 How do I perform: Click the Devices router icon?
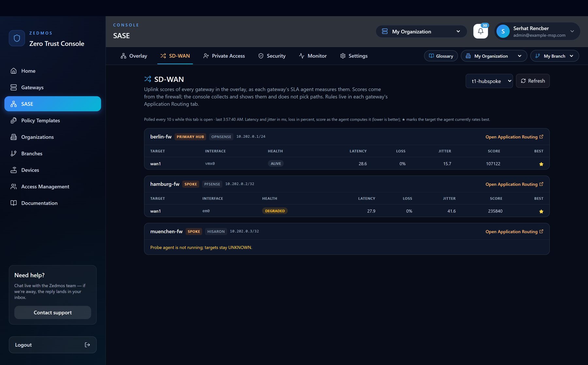pyautogui.click(x=13, y=170)
